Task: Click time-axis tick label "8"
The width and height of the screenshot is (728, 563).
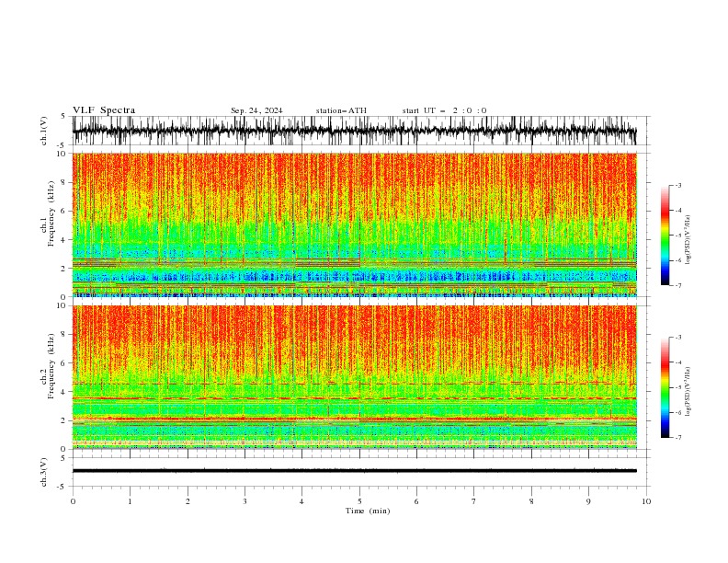Action: pyautogui.click(x=531, y=501)
